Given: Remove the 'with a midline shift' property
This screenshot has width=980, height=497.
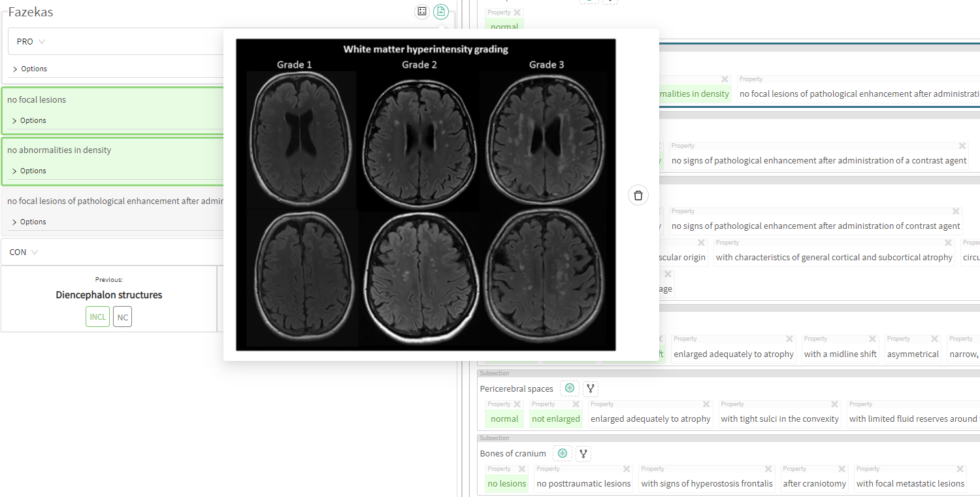Looking at the screenshot, I should point(873,339).
